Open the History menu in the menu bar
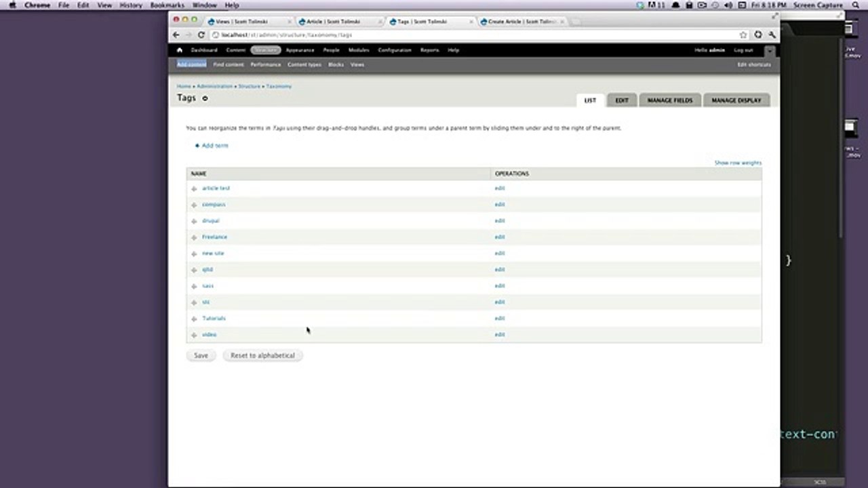Viewport: 868px width, 488px height. [x=131, y=5]
